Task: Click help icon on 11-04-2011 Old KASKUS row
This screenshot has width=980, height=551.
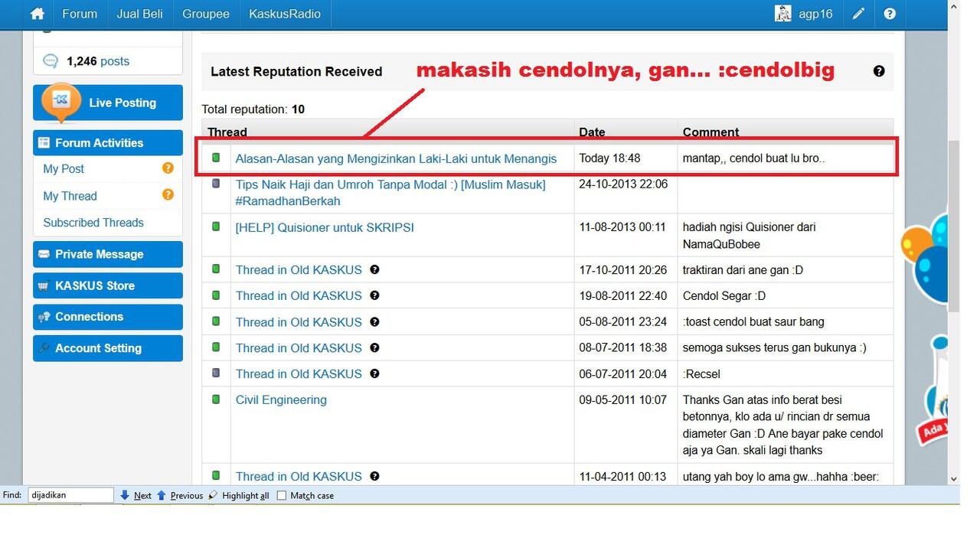Action: click(374, 476)
